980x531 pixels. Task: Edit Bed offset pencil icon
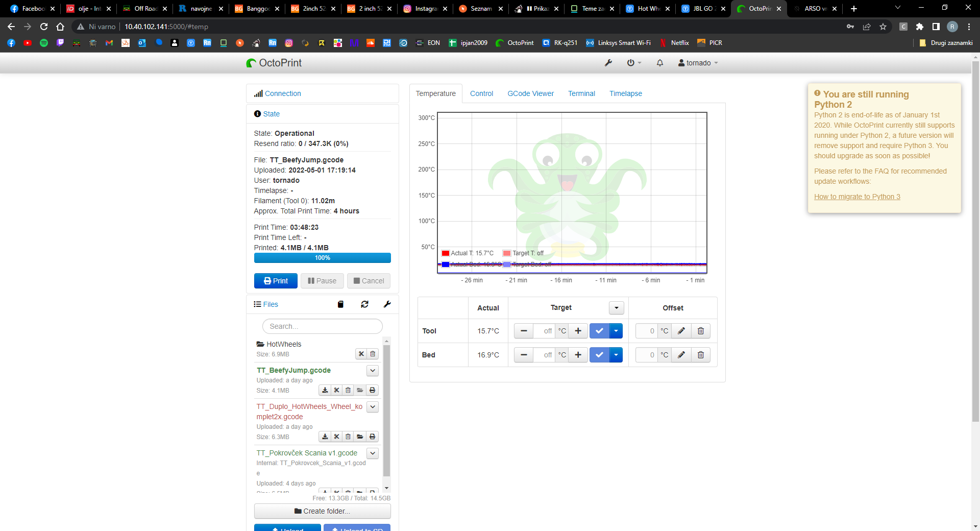681,355
